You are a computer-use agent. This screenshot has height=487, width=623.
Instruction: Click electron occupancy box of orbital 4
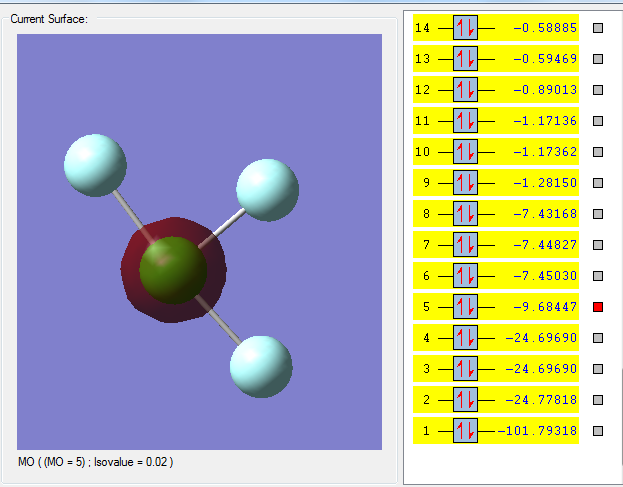pos(465,338)
